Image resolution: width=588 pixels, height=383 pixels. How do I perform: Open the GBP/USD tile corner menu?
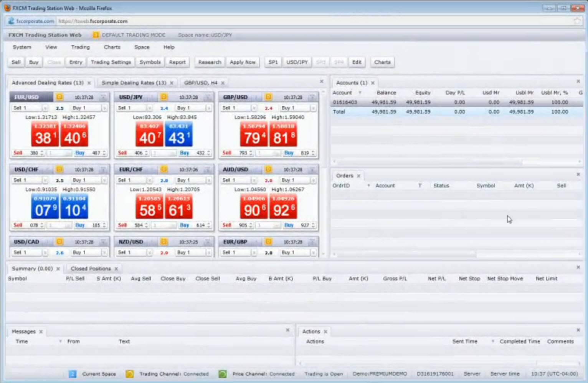[312, 97]
